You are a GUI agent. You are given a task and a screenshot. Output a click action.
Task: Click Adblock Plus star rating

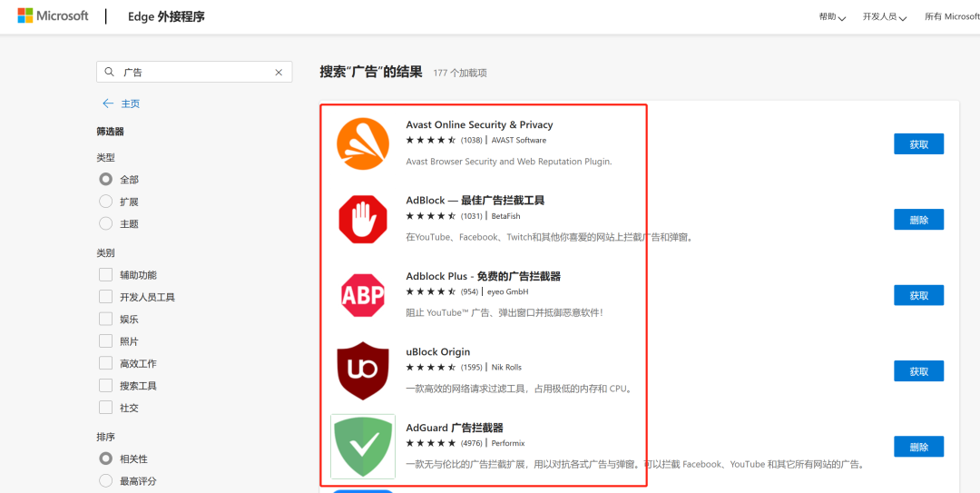click(431, 291)
